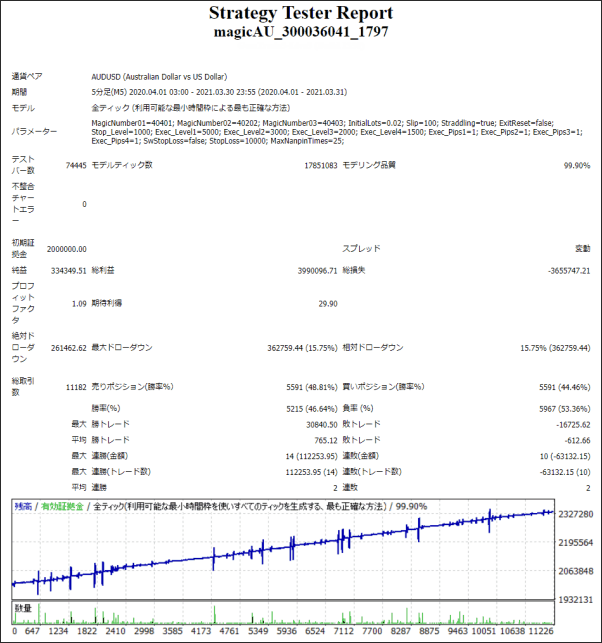The width and height of the screenshot is (602, 643).
Task: Select the initial deposit value 2000000.00
Action: pyautogui.click(x=67, y=250)
